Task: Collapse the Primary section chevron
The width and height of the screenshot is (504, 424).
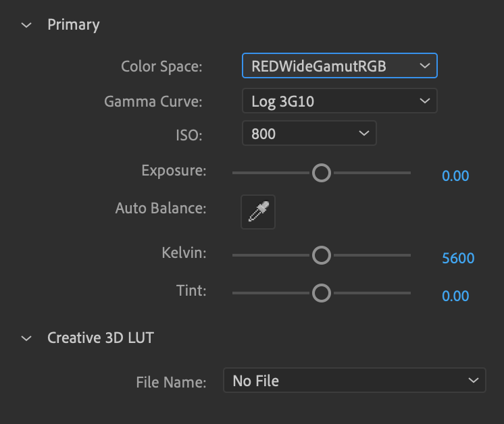Action: click(x=26, y=25)
